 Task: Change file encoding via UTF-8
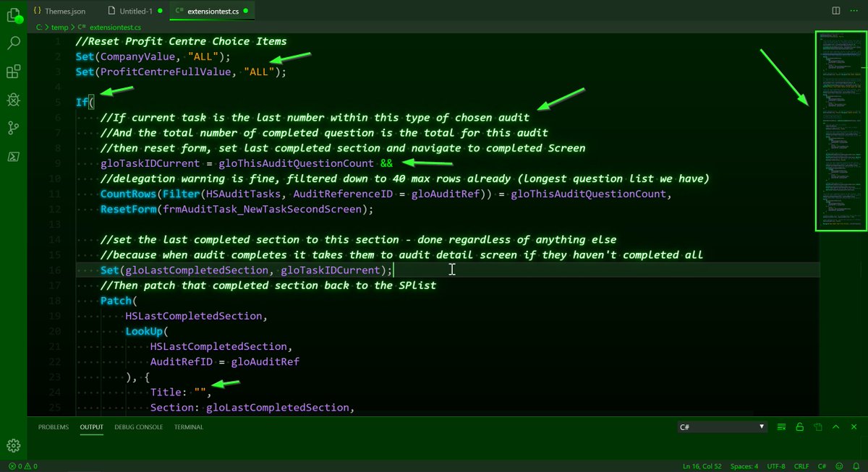point(777,466)
